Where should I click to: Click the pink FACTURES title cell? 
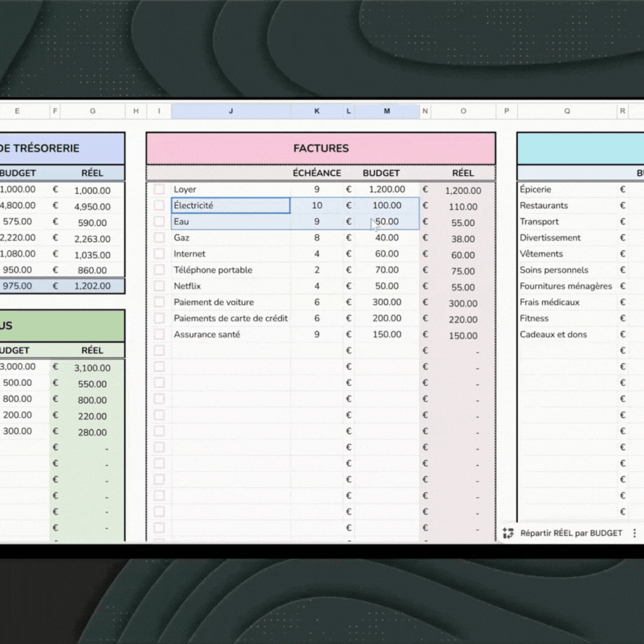[x=321, y=148]
